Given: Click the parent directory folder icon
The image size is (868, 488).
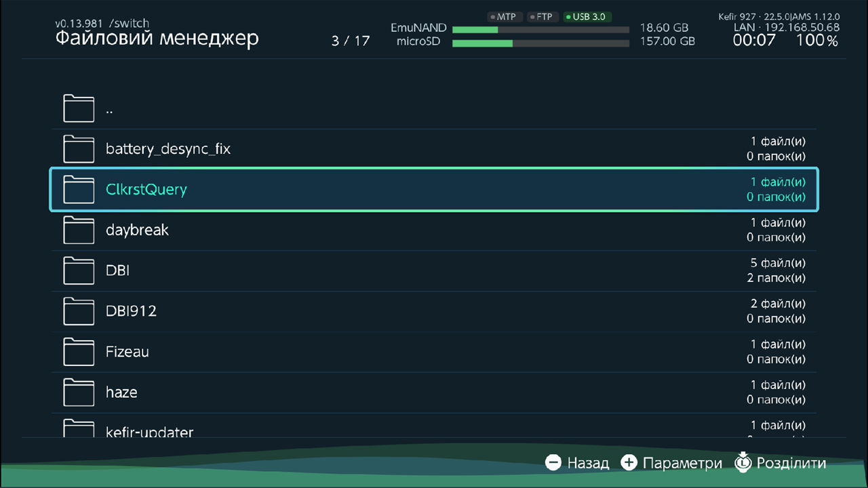Looking at the screenshot, I should click(79, 108).
